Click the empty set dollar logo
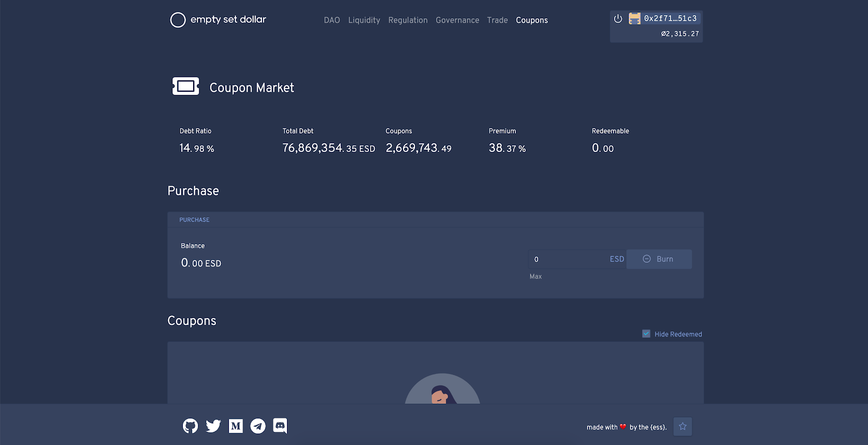Viewport: 868px width, 445px height. (218, 20)
